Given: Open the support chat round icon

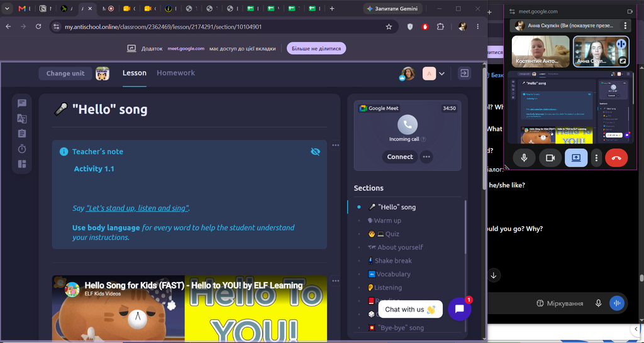Looking at the screenshot, I should (x=459, y=309).
